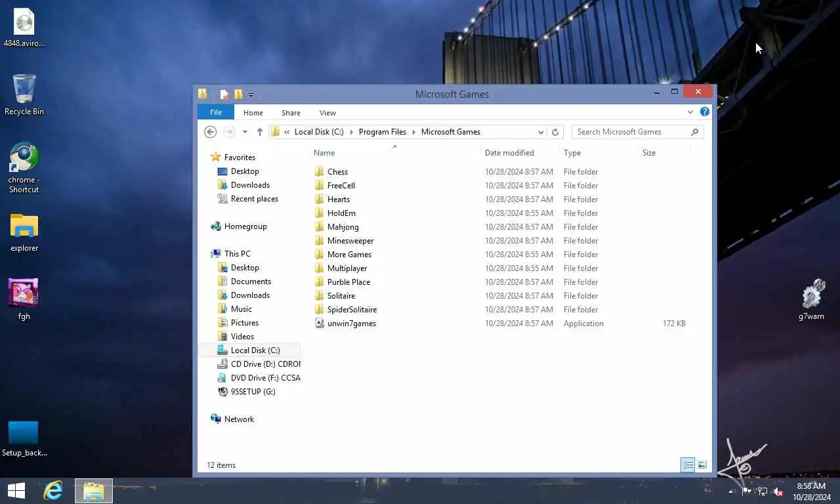The width and height of the screenshot is (840, 504).
Task: Select DVD Drive (F:) in sidebar
Action: pyautogui.click(x=259, y=378)
